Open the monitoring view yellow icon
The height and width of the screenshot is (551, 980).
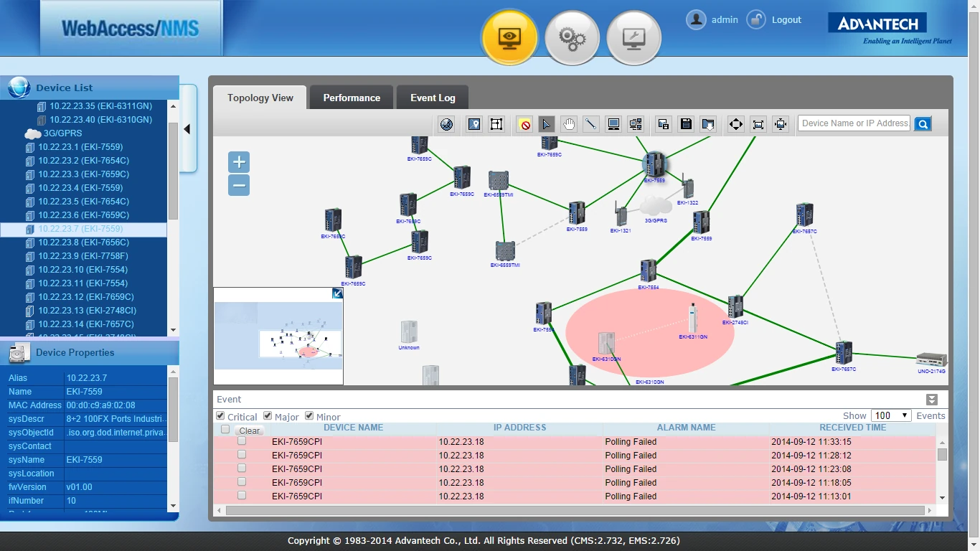click(x=509, y=38)
